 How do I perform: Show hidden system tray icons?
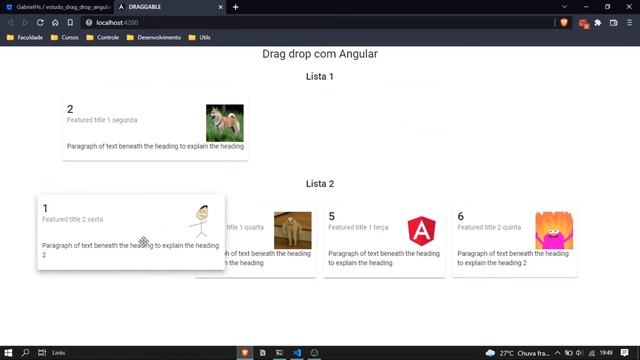click(x=557, y=353)
